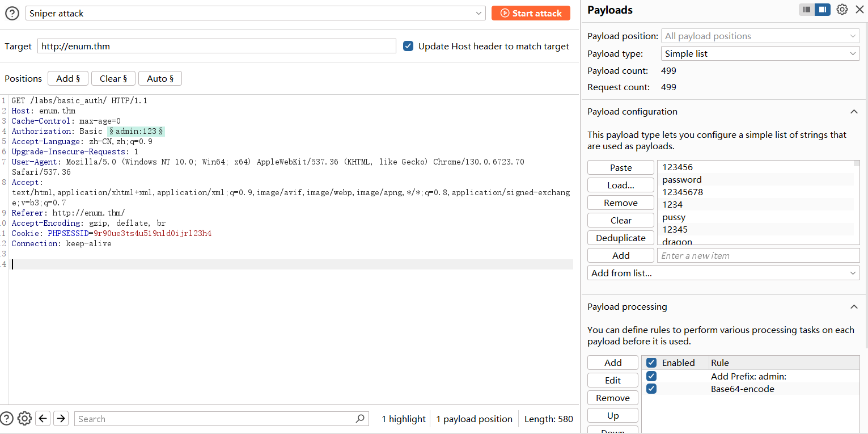
Task: Click the Enter a new item field
Action: point(759,255)
